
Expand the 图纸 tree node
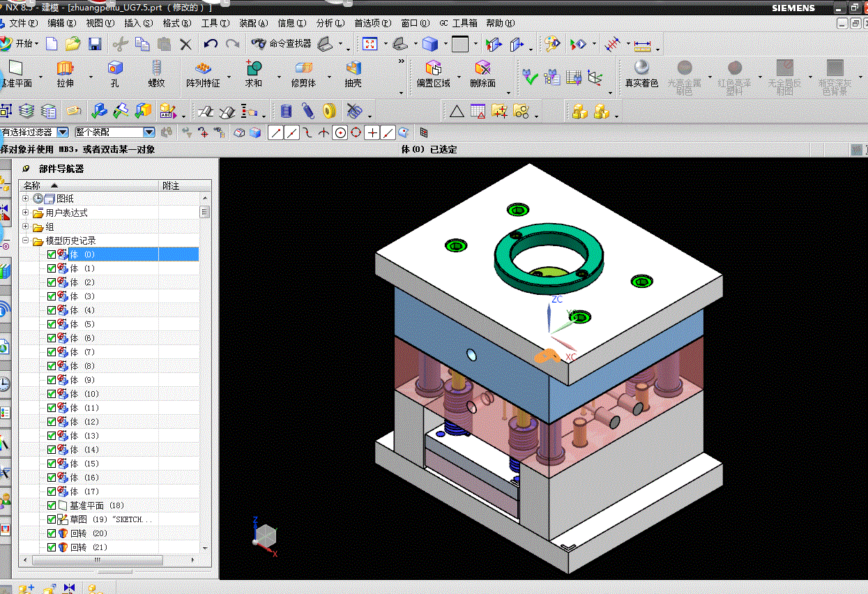point(26,199)
